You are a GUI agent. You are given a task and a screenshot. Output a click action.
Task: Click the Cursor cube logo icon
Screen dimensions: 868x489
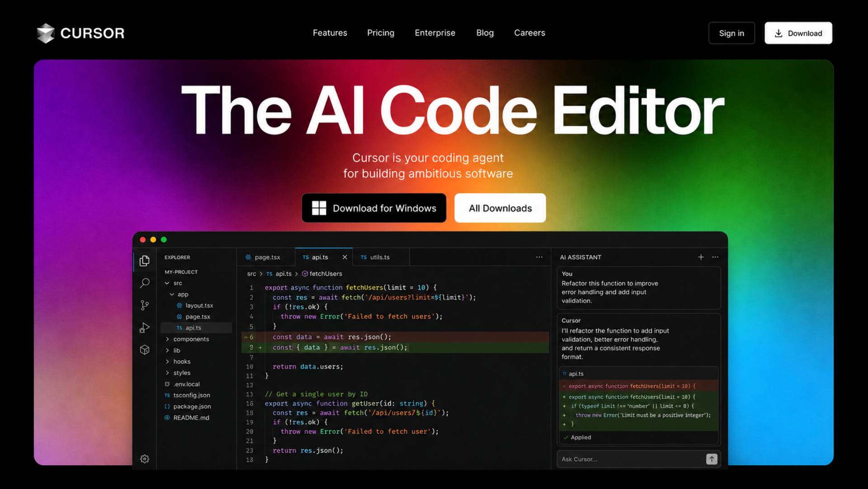pos(46,33)
